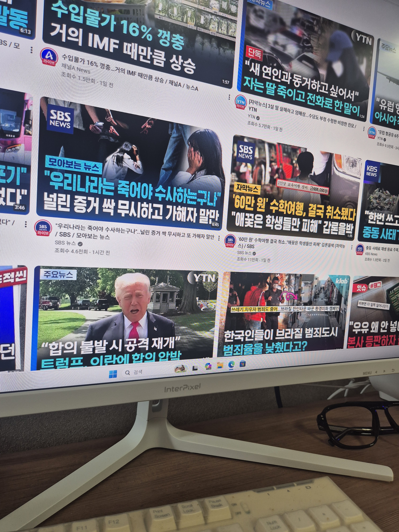Viewport: 399px width, 532px height.
Task: Open the Microsoft Store taskbar icon
Action: pyautogui.click(x=243, y=364)
